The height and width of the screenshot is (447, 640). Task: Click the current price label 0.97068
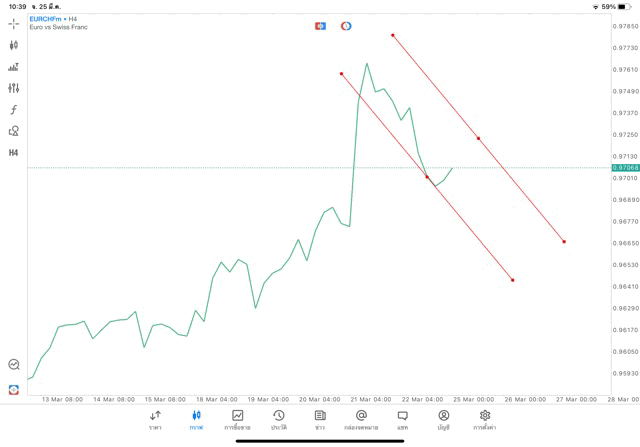(x=624, y=168)
